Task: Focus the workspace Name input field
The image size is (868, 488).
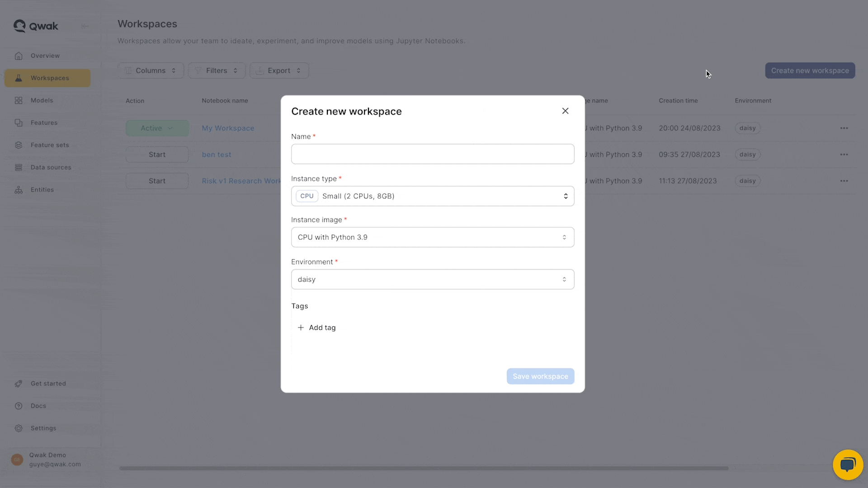Action: click(433, 154)
